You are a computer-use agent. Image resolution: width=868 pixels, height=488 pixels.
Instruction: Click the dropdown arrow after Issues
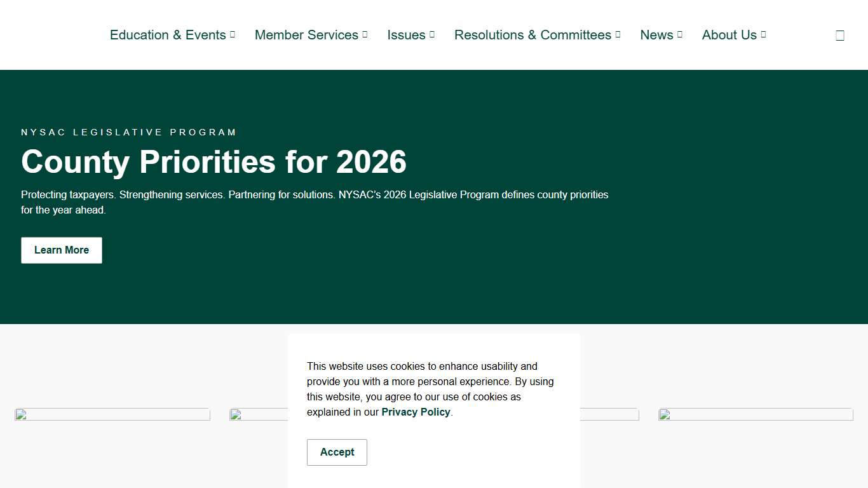tap(432, 34)
